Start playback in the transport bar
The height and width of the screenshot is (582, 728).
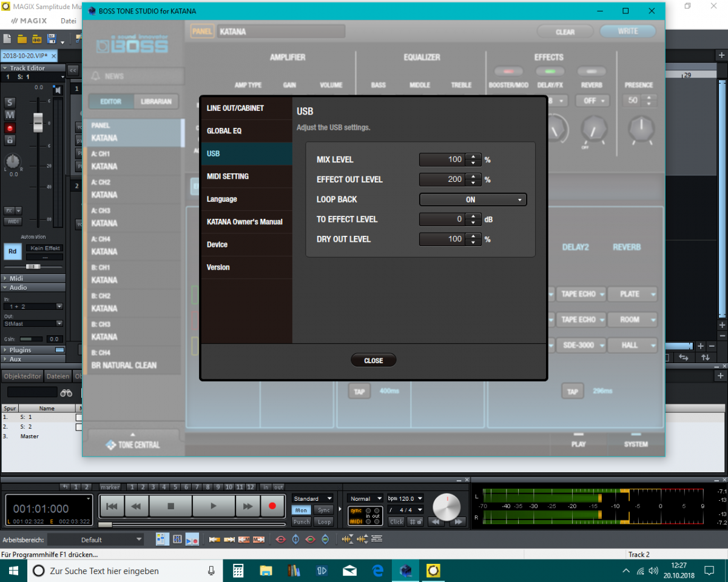tap(214, 506)
